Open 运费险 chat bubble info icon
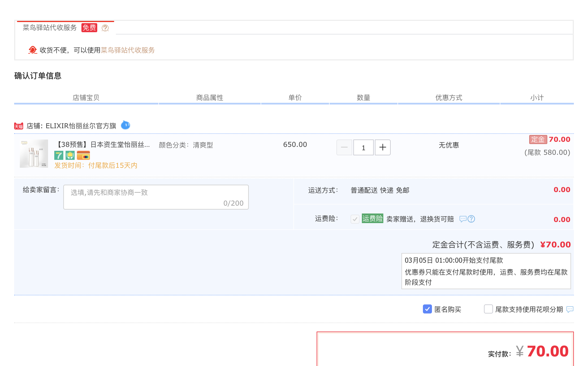 pos(463,219)
